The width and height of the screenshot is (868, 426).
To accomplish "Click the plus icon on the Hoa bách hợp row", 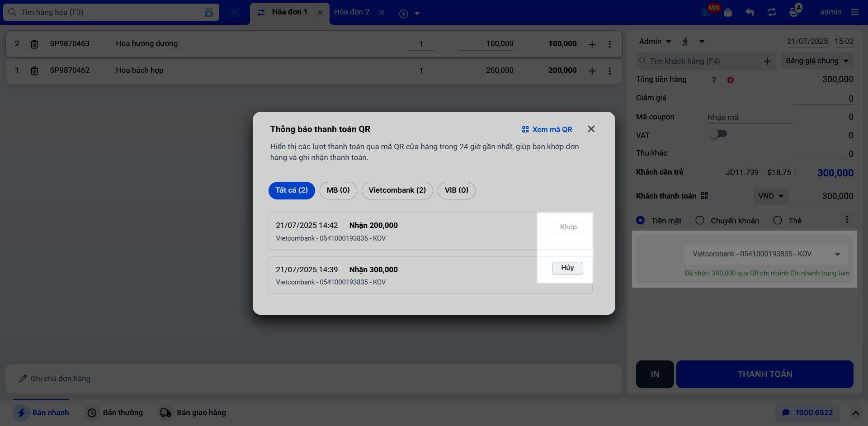I will point(592,71).
